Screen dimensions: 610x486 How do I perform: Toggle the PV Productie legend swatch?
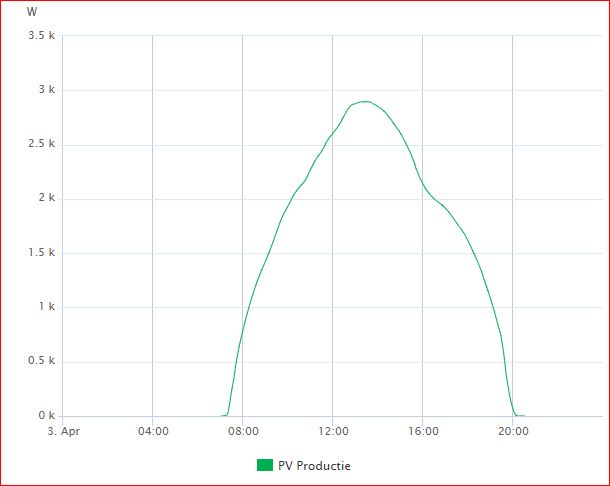pos(265,465)
